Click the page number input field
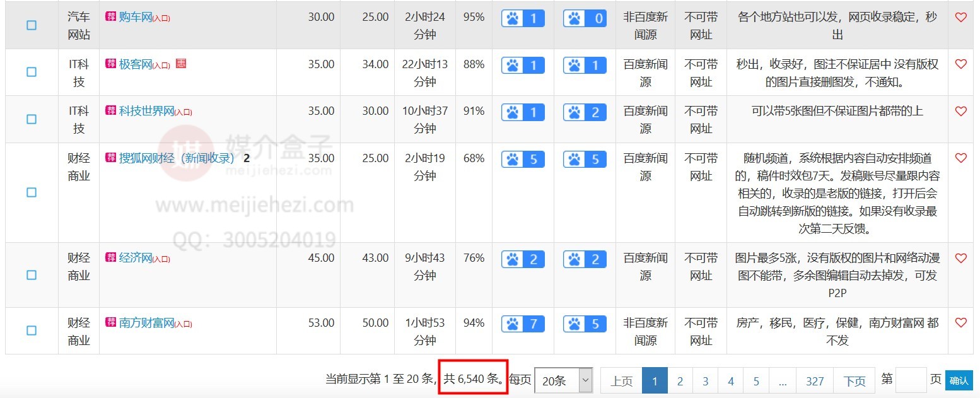980x398 pixels. 910,379
